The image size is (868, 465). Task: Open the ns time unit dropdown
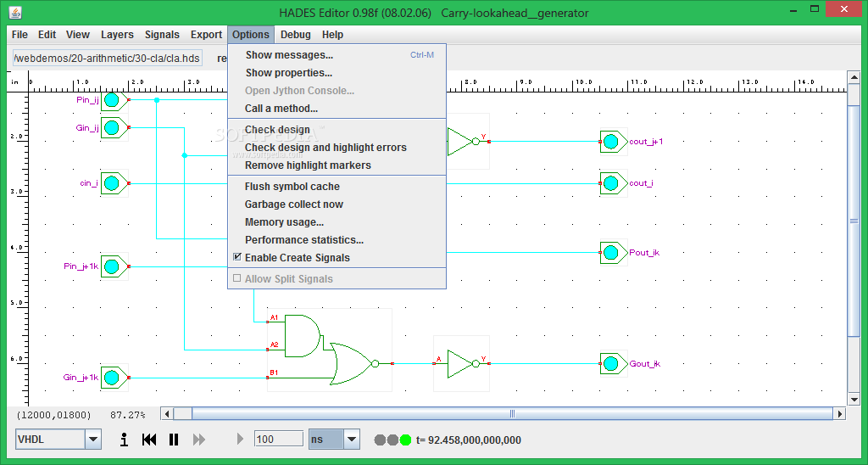click(352, 440)
